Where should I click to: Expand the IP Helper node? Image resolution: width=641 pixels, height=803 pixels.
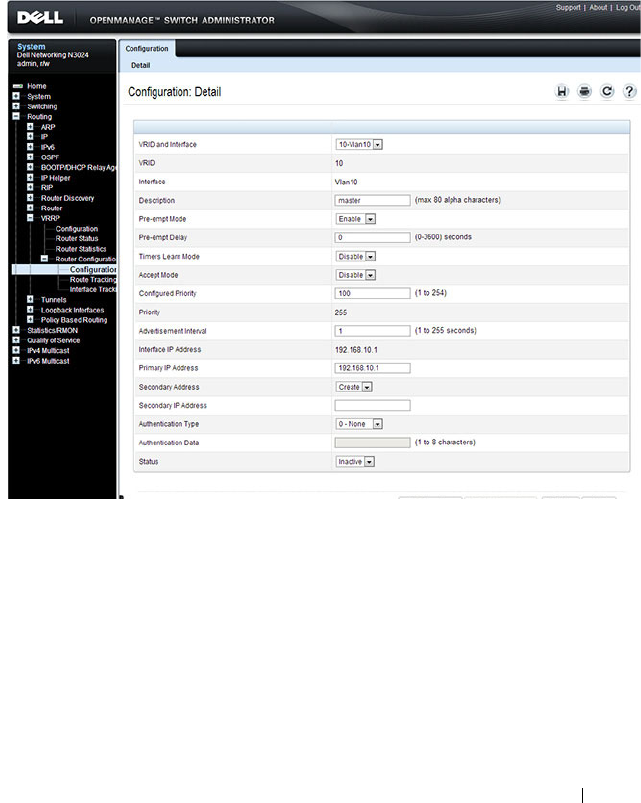(x=30, y=178)
